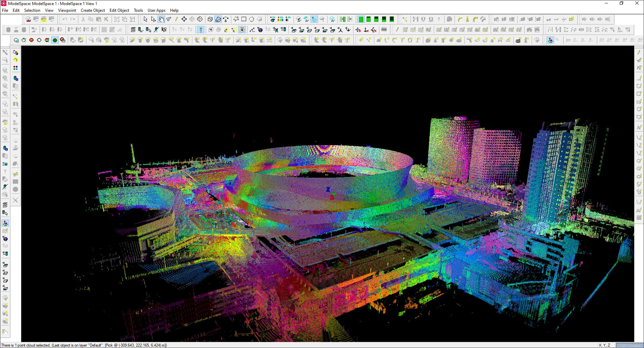This screenshot has height=348, width=644.
Task: Click the X, Y, Z status field
Action: click(x=604, y=345)
